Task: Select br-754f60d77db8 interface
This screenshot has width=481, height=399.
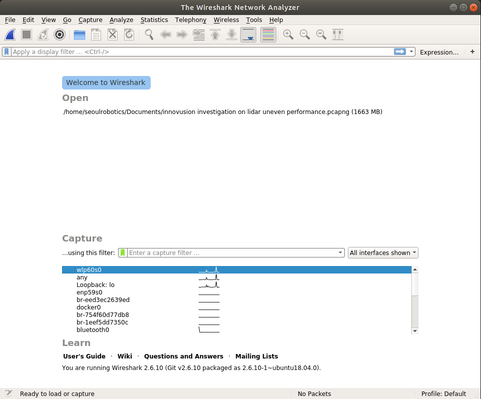Action: point(237,315)
